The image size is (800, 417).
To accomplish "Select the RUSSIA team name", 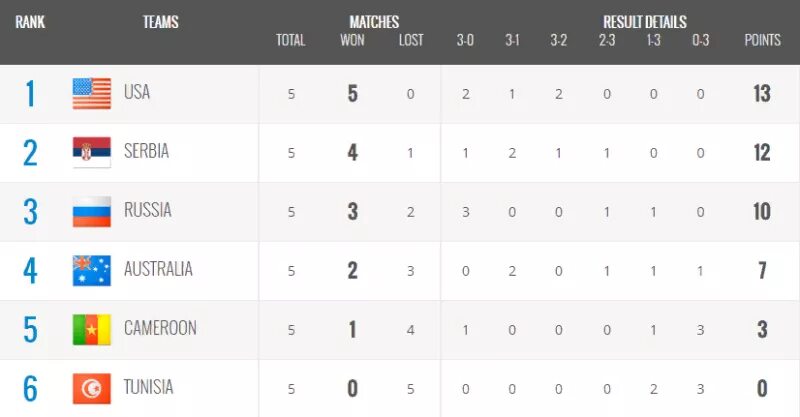I will tap(148, 210).
